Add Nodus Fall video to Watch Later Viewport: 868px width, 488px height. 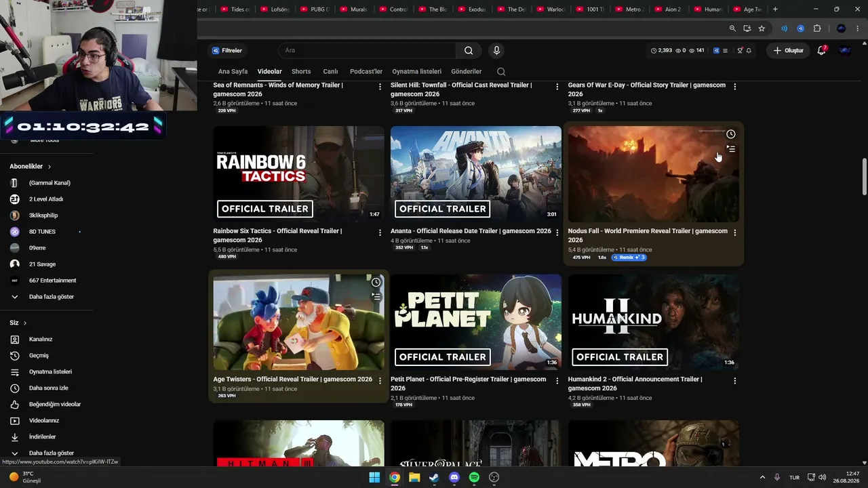click(x=730, y=134)
